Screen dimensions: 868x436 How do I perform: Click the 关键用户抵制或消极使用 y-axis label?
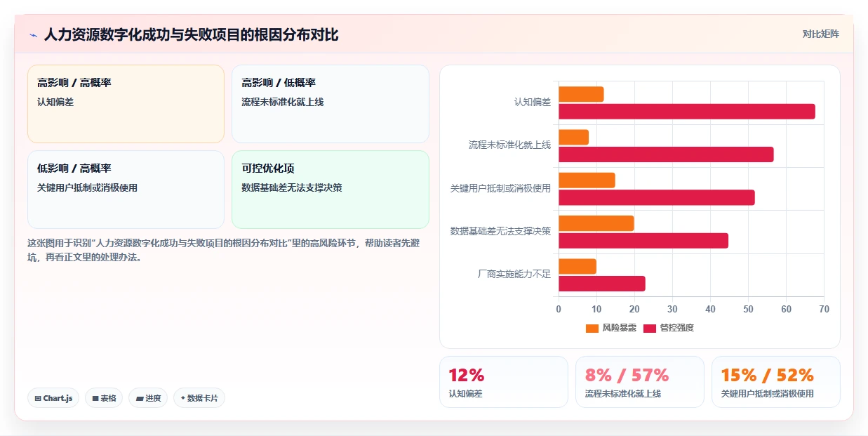pos(501,189)
